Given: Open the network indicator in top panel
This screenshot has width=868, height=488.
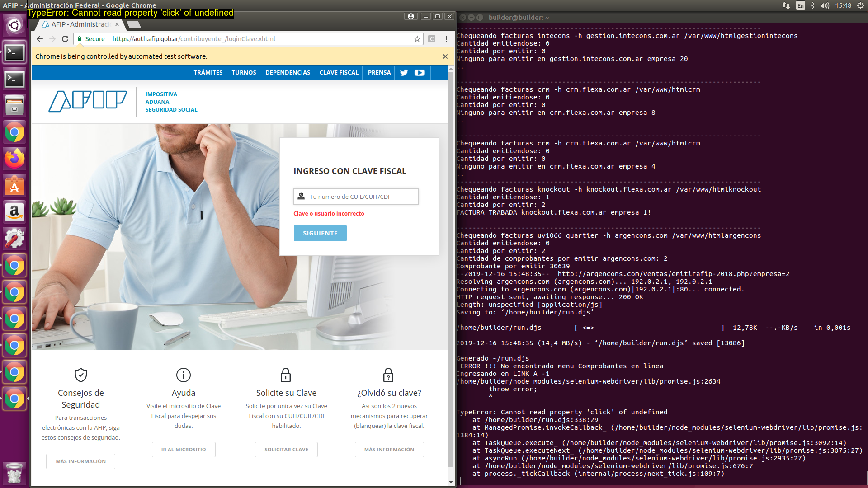Looking at the screenshot, I should point(786,5).
